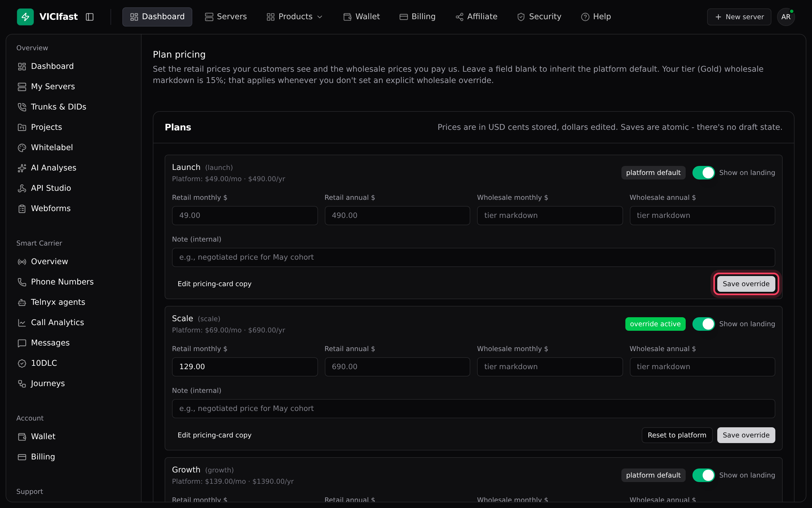This screenshot has width=812, height=508.
Task: Toggle Show on landing for Scale plan
Action: pyautogui.click(x=704, y=324)
